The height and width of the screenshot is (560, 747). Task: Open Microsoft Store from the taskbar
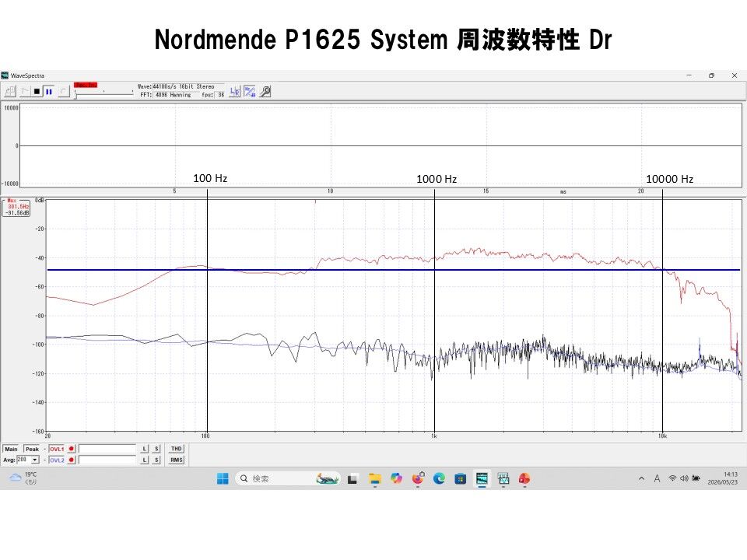click(x=460, y=478)
